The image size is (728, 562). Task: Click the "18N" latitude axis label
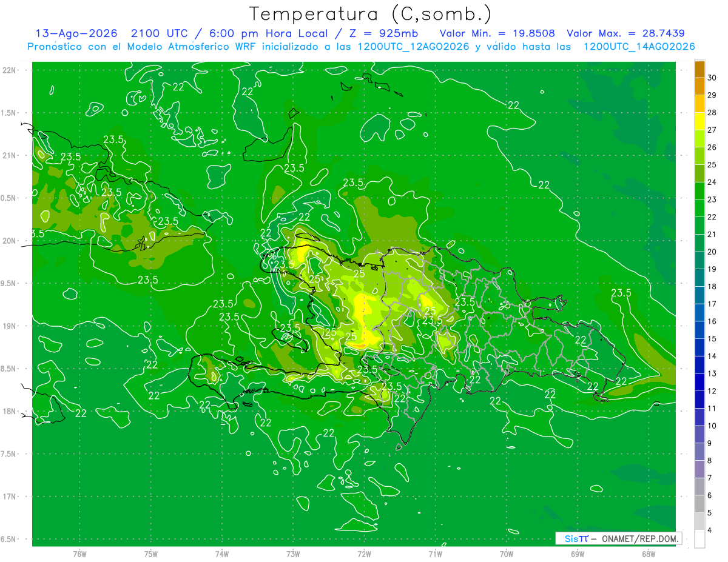click(10, 411)
